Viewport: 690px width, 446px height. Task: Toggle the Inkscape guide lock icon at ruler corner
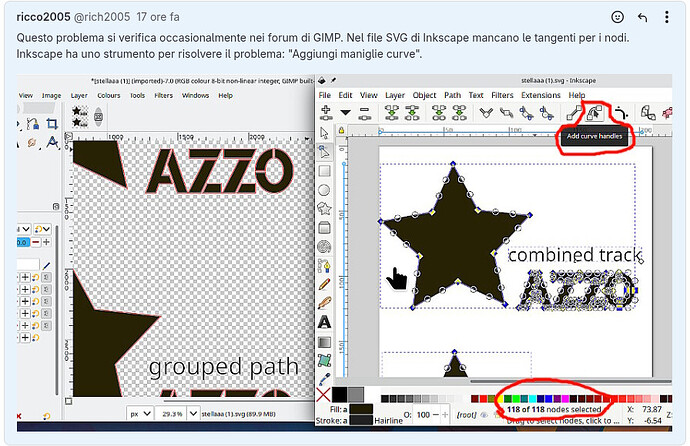click(342, 132)
